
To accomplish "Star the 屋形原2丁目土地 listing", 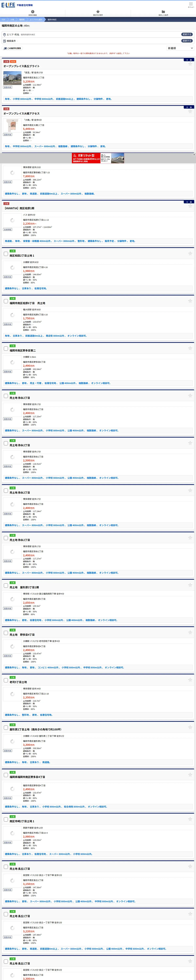I will [x=190, y=727].
